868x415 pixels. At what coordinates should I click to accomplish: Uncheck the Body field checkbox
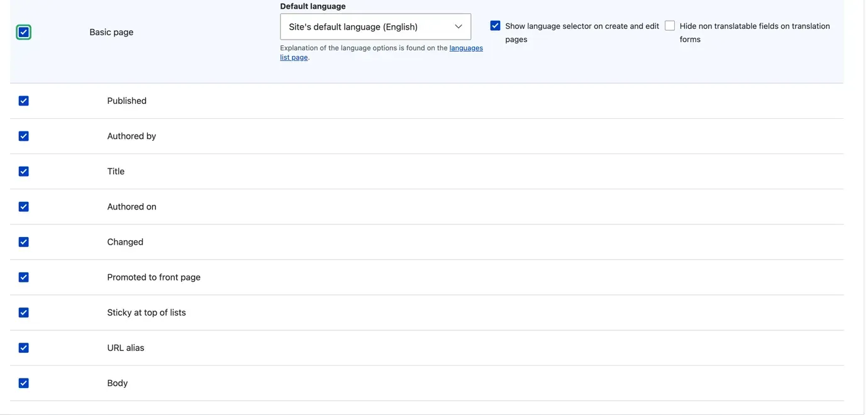coord(23,383)
